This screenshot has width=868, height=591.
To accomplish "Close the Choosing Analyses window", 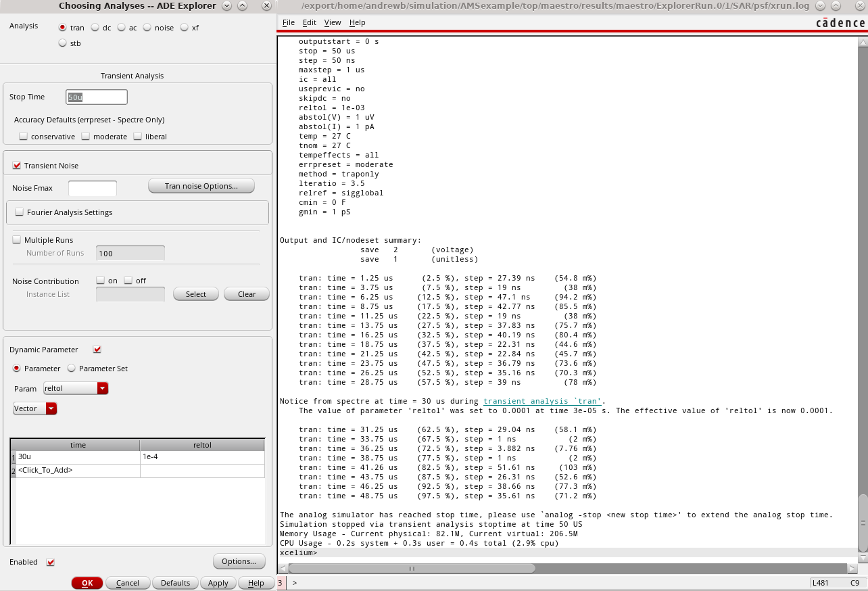I will coord(267,5).
